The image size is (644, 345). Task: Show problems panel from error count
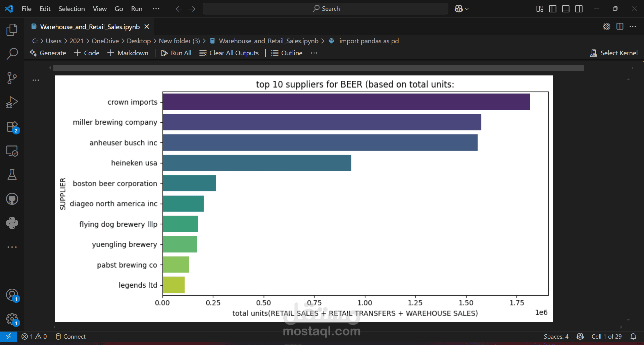(34, 336)
